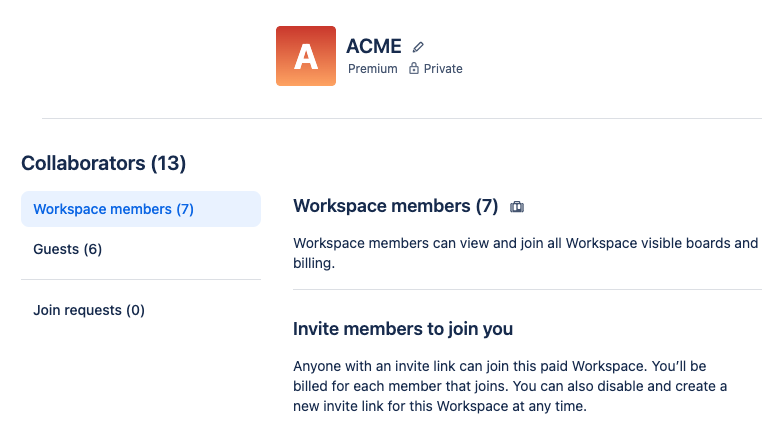The height and width of the screenshot is (438, 762).
Task: Click the Invite members to join you heading
Action: click(x=403, y=328)
